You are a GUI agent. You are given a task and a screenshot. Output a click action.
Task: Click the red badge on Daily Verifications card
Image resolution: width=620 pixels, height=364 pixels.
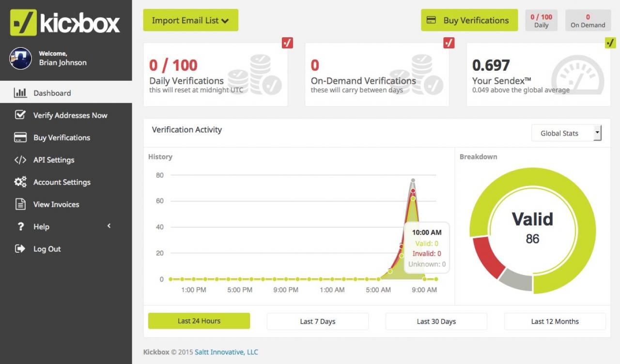(x=288, y=43)
